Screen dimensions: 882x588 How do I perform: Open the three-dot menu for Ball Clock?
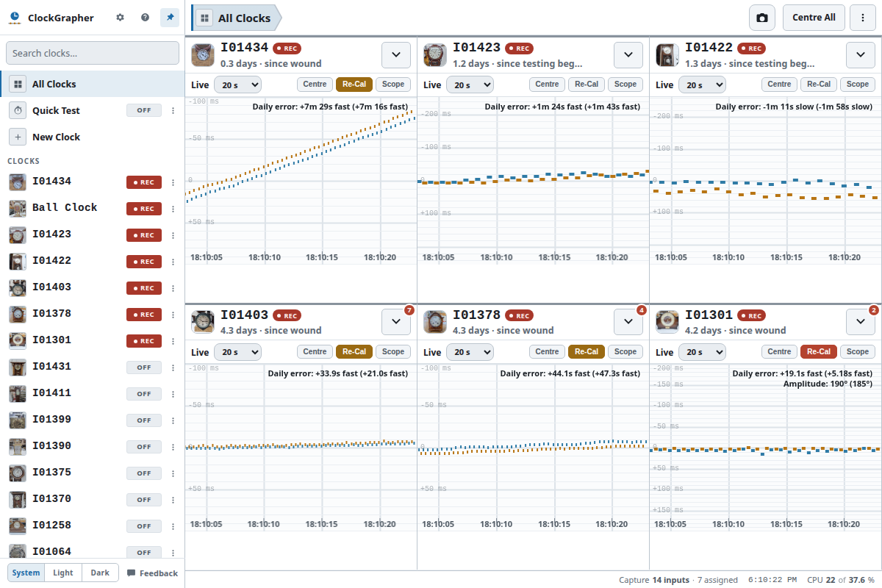click(173, 209)
